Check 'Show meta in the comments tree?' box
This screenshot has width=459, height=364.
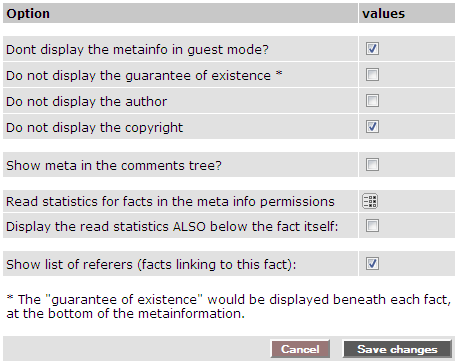372,165
